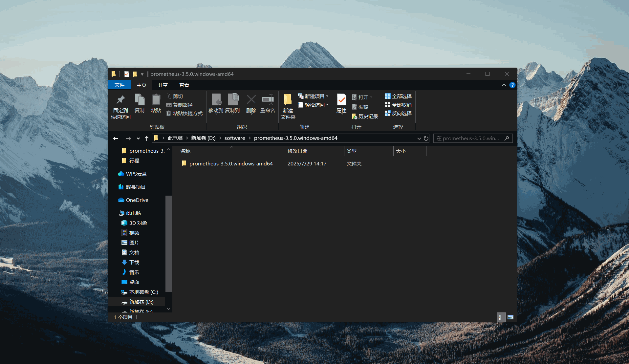Switch to details view in status bar
Image resolution: width=629 pixels, height=364 pixels.
coord(500,317)
